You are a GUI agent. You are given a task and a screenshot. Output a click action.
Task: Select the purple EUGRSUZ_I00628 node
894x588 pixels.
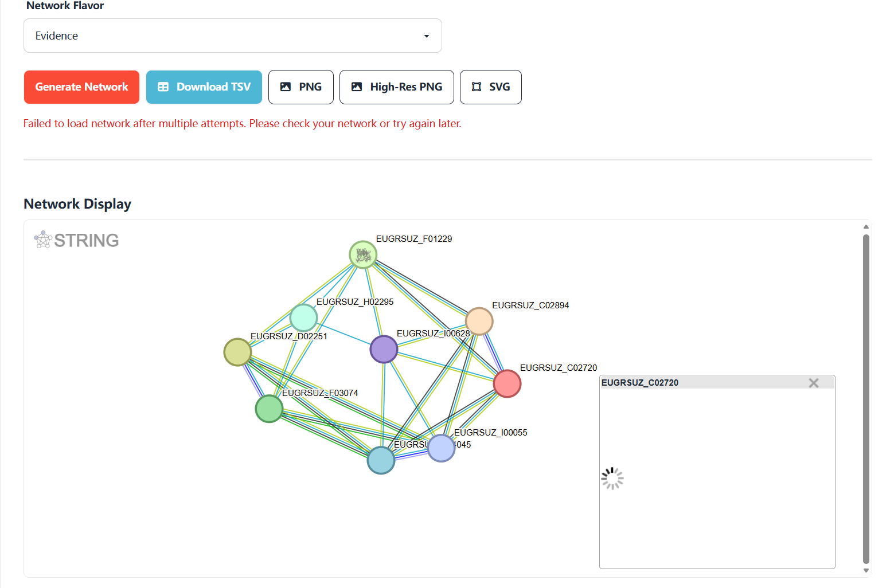pyautogui.click(x=384, y=349)
